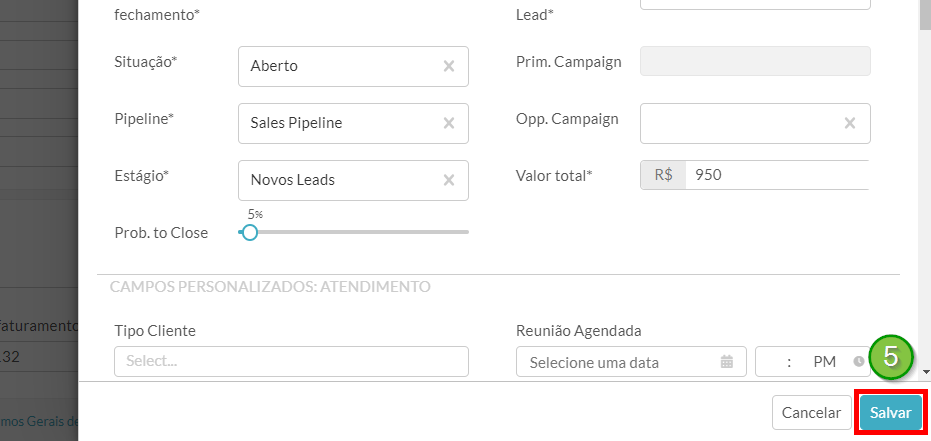Click the R$ currency prefix in Valor total
Screen dimensions: 931x441
[x=663, y=175]
